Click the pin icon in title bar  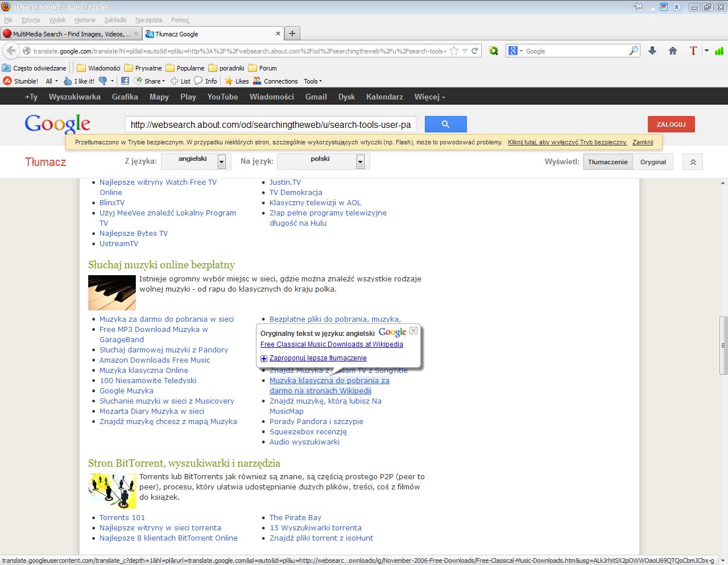tap(638, 7)
